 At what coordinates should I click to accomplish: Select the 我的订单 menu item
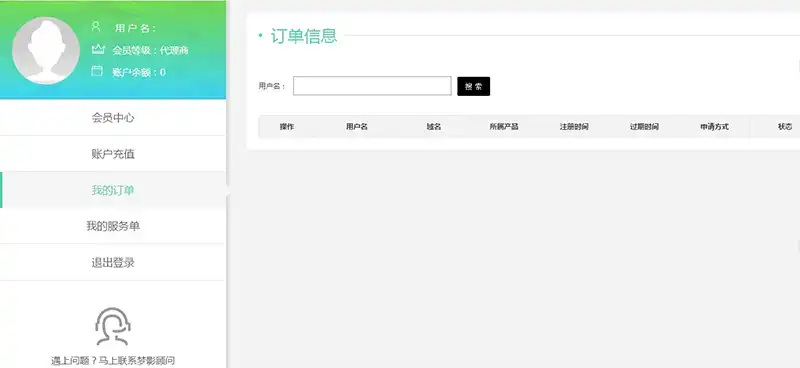113,190
